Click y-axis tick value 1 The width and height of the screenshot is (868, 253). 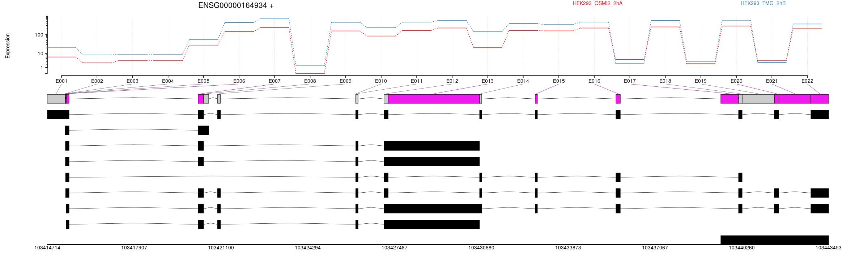pyautogui.click(x=42, y=68)
